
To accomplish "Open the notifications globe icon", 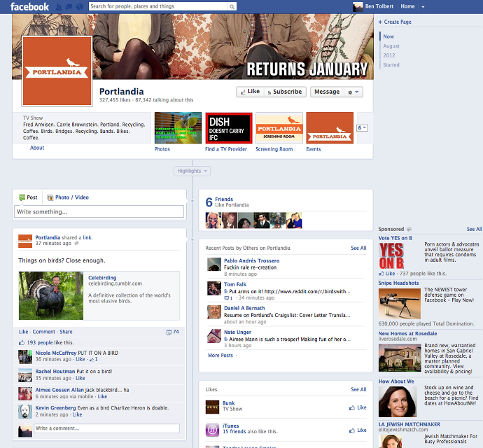I will [80, 6].
